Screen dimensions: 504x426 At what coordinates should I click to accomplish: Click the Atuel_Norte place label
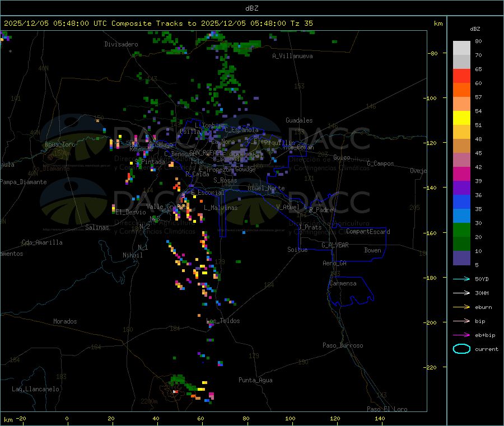point(266,188)
